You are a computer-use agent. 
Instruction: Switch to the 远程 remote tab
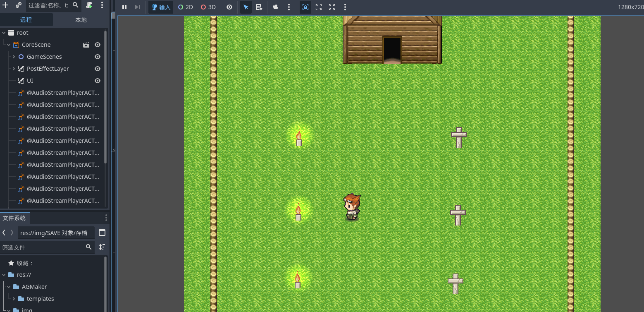[x=26, y=20]
